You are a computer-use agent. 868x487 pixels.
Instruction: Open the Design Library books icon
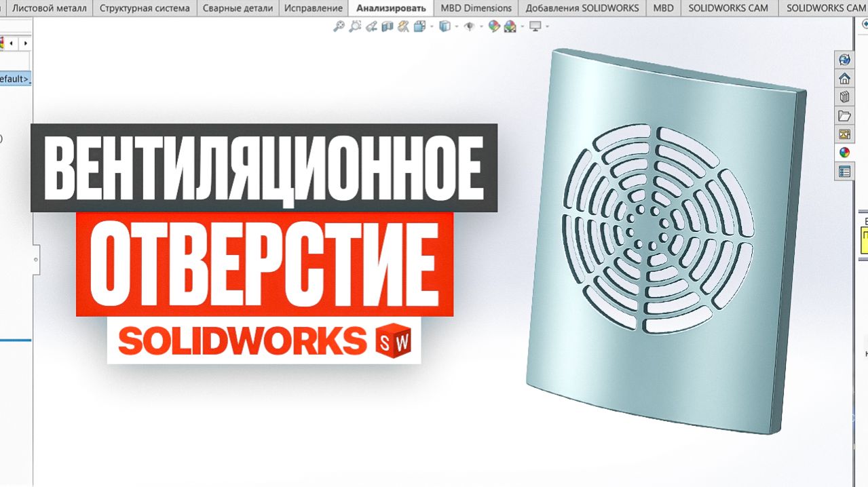click(844, 96)
